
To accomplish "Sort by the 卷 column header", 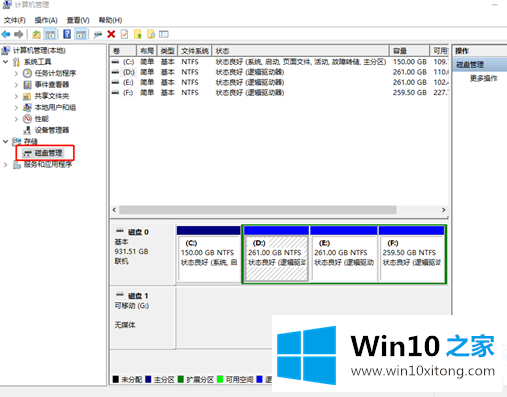I will point(123,51).
